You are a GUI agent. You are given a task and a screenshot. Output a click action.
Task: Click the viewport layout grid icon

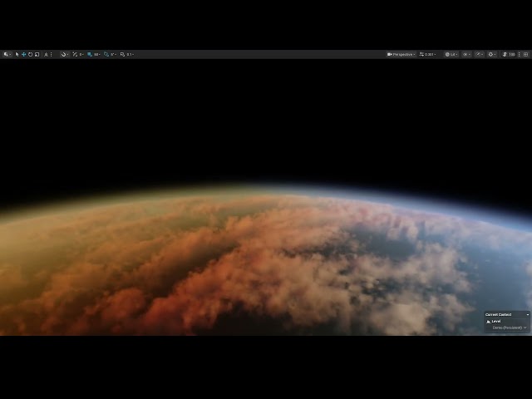pos(526,54)
